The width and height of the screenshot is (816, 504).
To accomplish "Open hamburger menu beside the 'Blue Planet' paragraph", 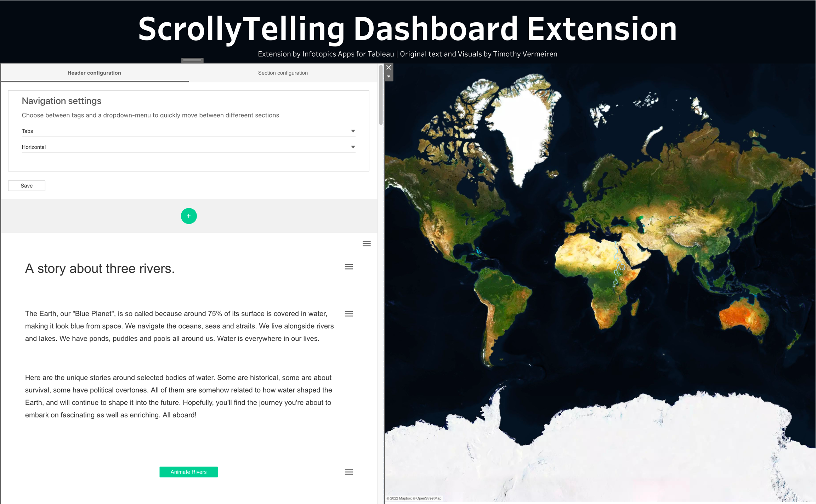I will 349,314.
